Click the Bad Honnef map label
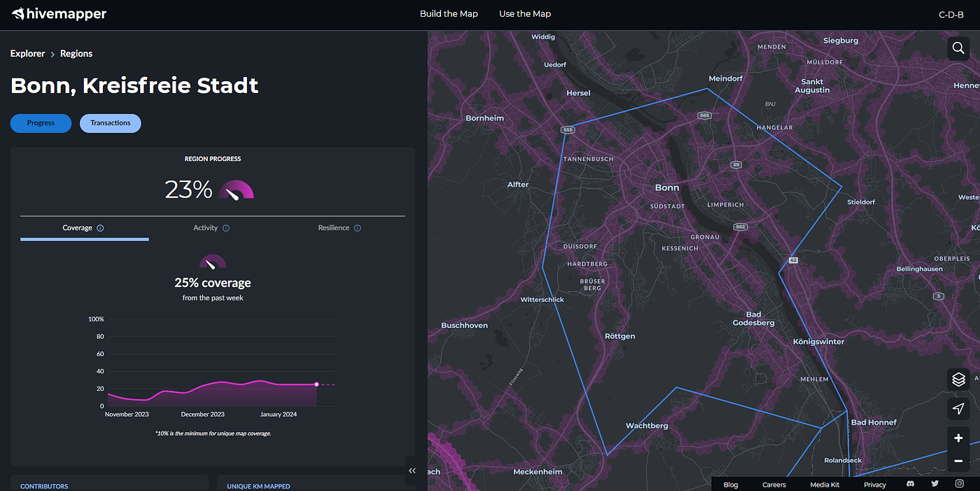This screenshot has width=980, height=491. point(874,422)
